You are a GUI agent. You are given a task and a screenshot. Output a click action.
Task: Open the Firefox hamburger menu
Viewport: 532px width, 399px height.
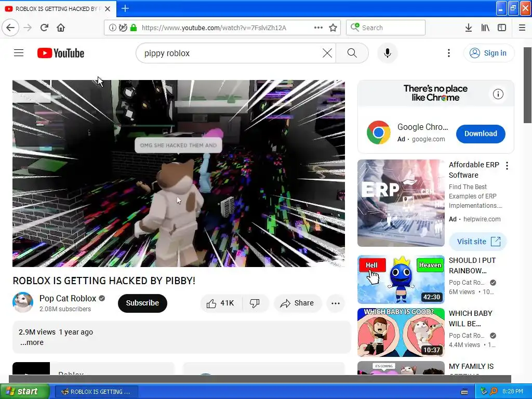pyautogui.click(x=522, y=28)
